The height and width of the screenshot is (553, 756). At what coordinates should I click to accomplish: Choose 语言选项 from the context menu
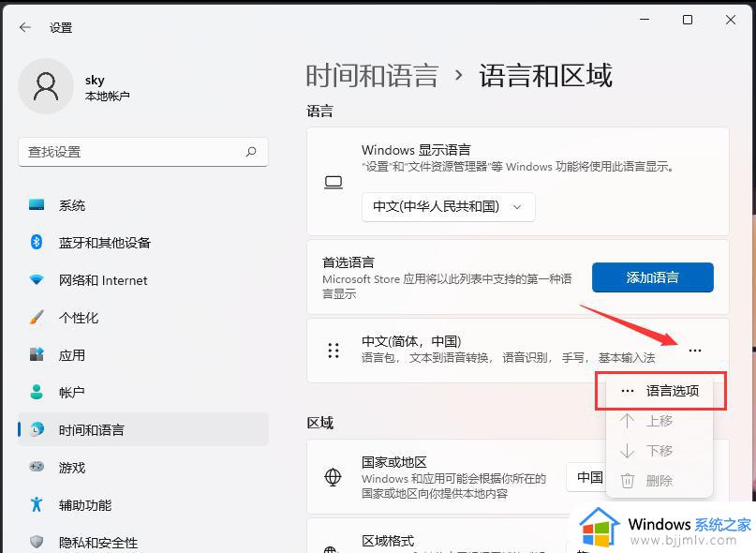coord(660,391)
